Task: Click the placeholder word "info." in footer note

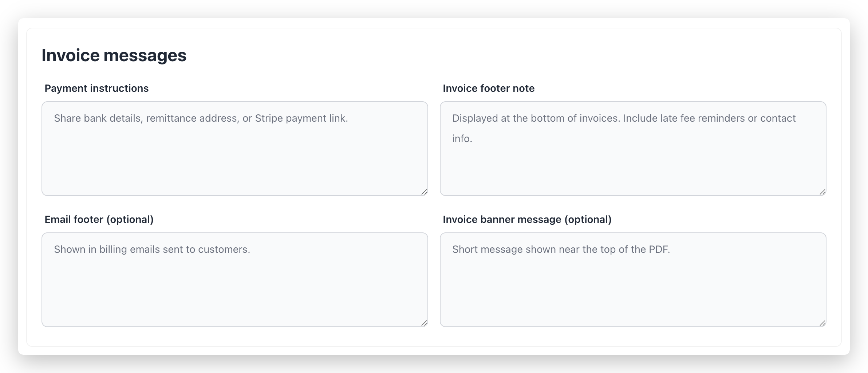Action: tap(462, 139)
